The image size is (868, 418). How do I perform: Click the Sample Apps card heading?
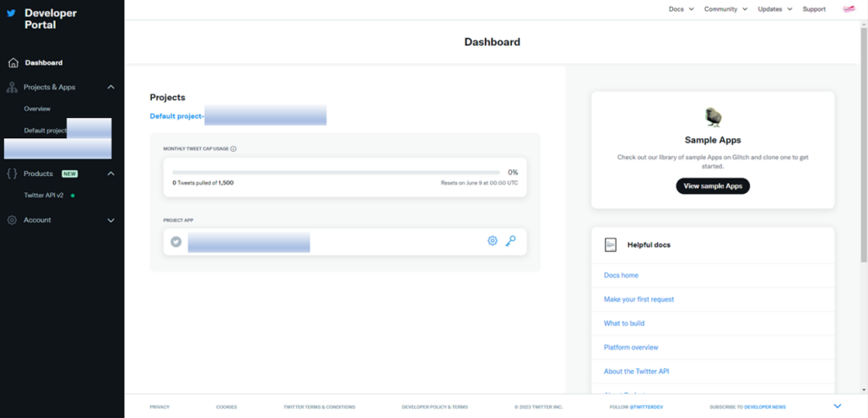[x=713, y=141]
